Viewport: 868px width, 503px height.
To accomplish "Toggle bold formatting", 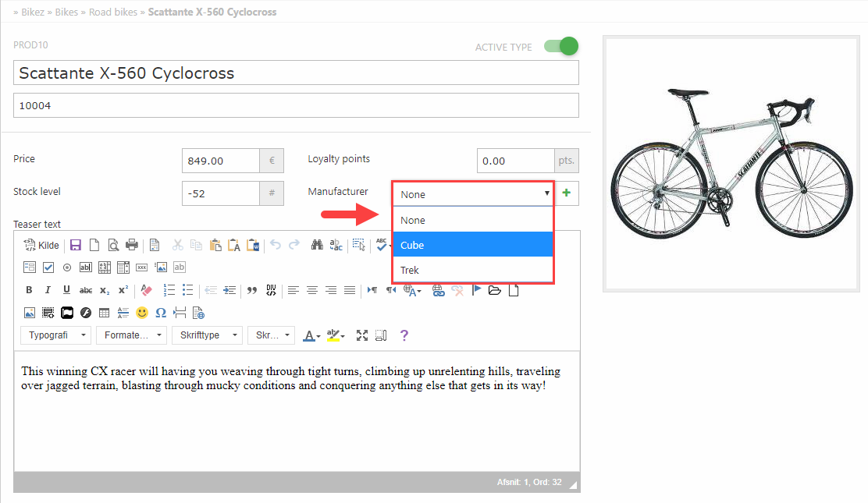I will pos(29,290).
